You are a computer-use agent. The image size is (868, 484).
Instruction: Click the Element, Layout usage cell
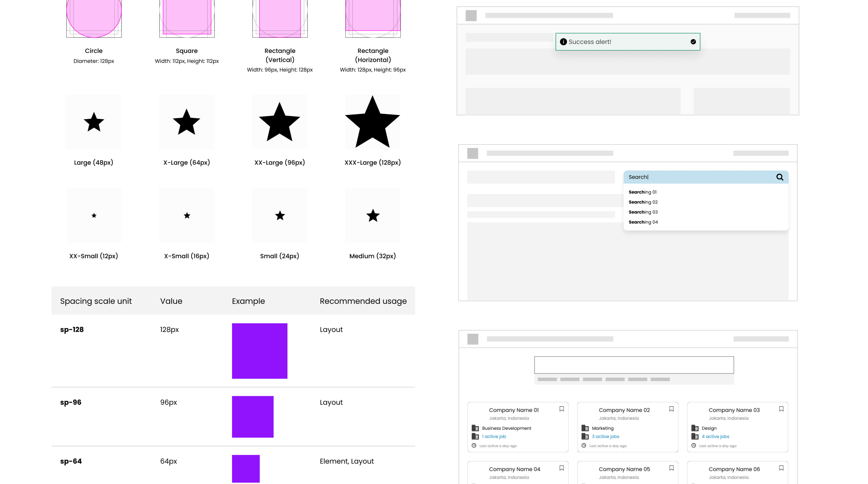[x=347, y=461]
